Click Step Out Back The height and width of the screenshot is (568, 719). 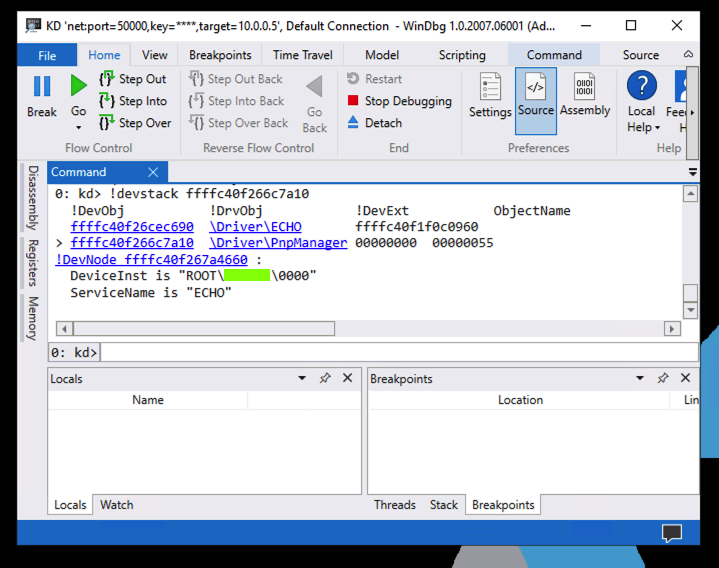click(236, 79)
